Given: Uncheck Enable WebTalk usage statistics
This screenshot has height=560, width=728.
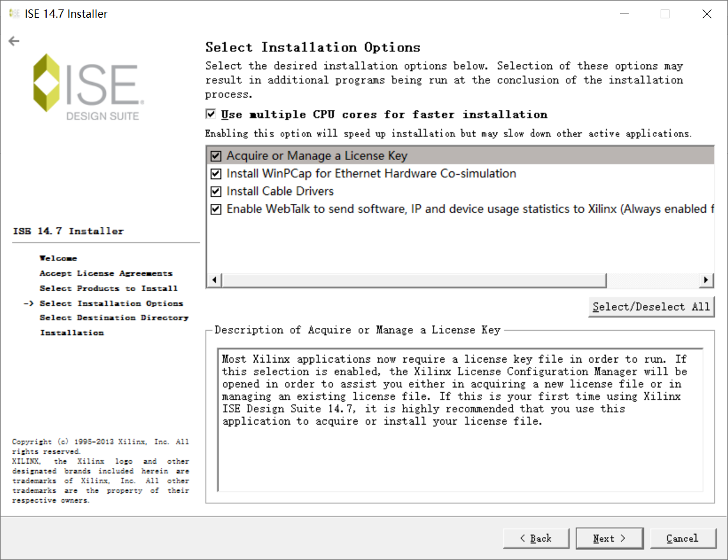Looking at the screenshot, I should point(216,209).
